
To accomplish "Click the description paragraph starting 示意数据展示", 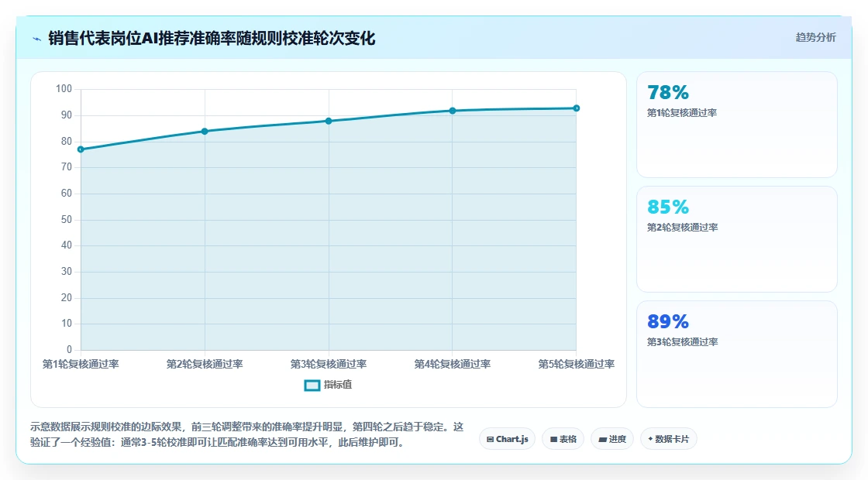I will click(x=247, y=434).
